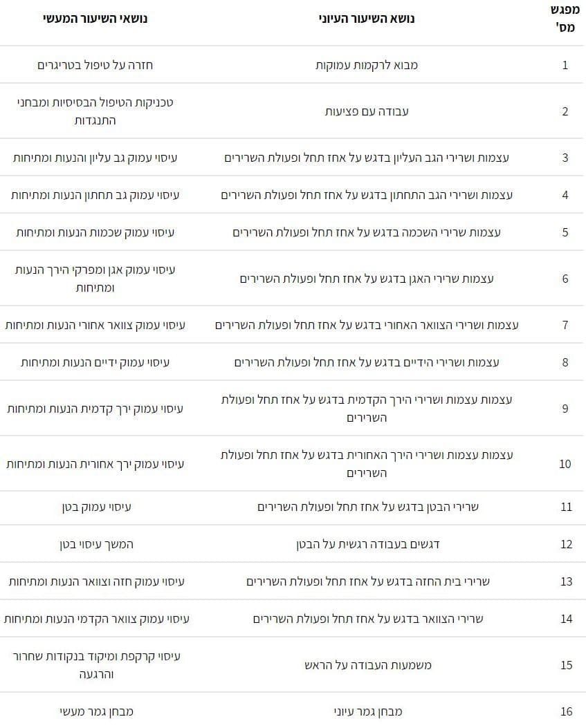This screenshot has width=586, height=728.
Task: Select 'דגשים בעבודה רגשית על הבטן' cell
Action: [x=367, y=544]
